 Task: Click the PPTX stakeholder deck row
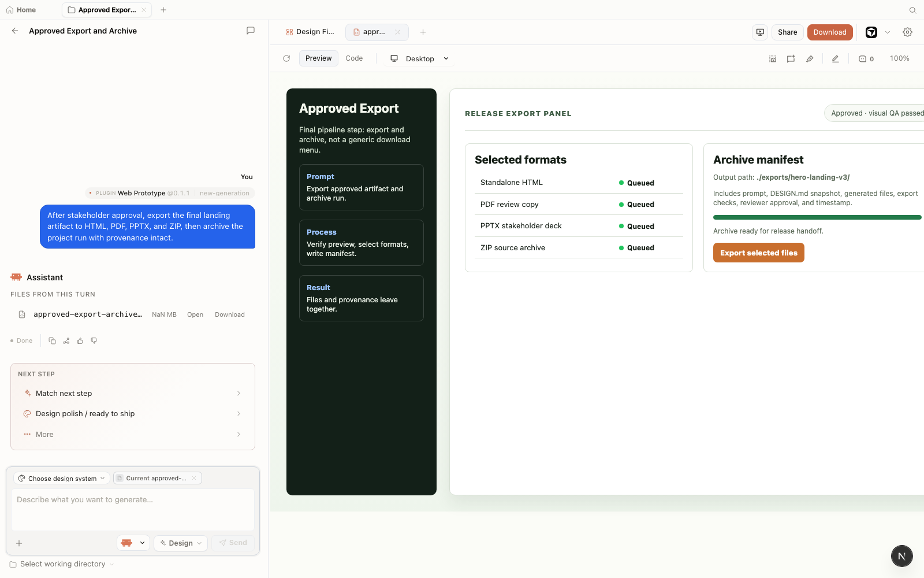point(579,226)
